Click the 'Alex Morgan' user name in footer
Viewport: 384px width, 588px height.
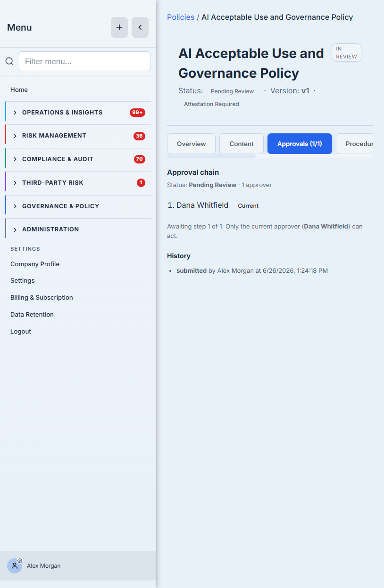tap(43, 566)
